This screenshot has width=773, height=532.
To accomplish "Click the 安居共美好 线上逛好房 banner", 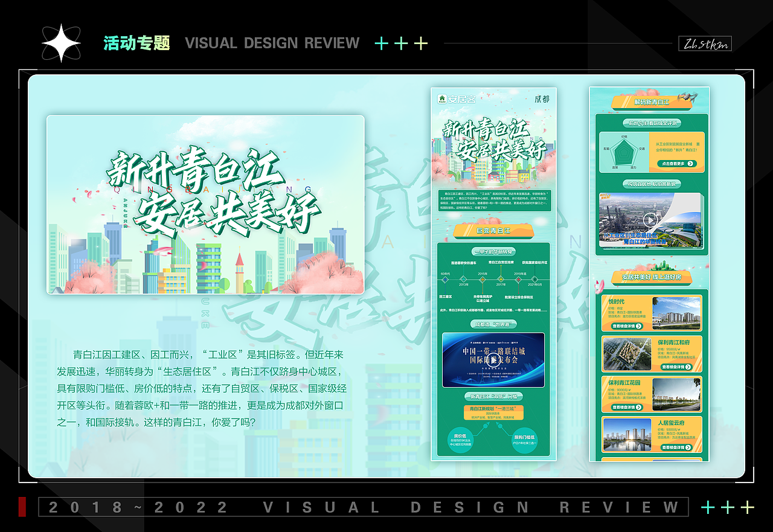I will tap(651, 277).
